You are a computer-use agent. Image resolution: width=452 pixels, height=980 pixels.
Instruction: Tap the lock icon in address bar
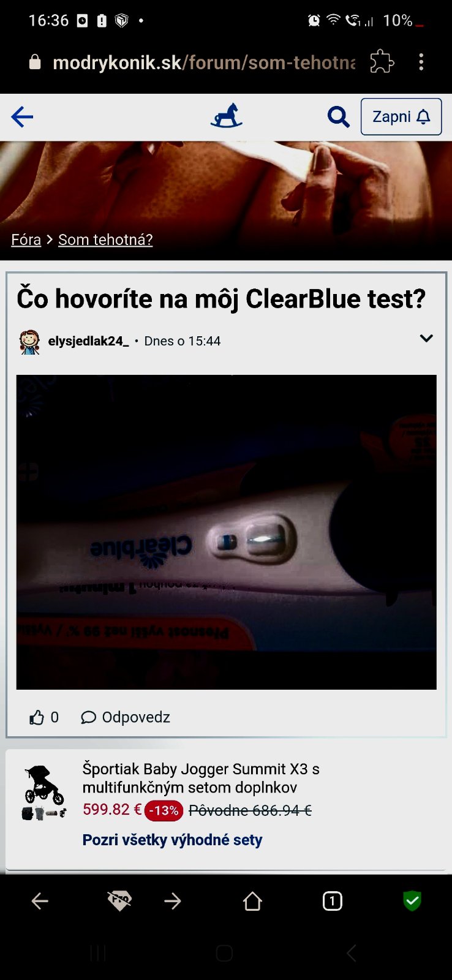point(35,62)
